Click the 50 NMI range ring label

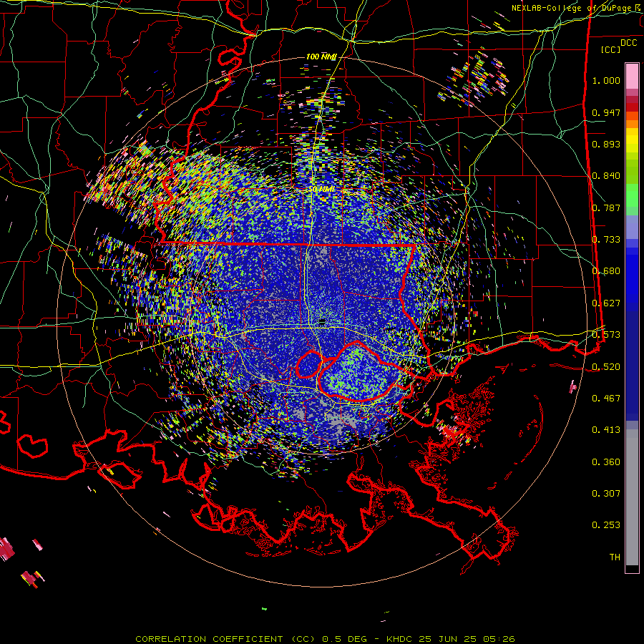click(321, 189)
